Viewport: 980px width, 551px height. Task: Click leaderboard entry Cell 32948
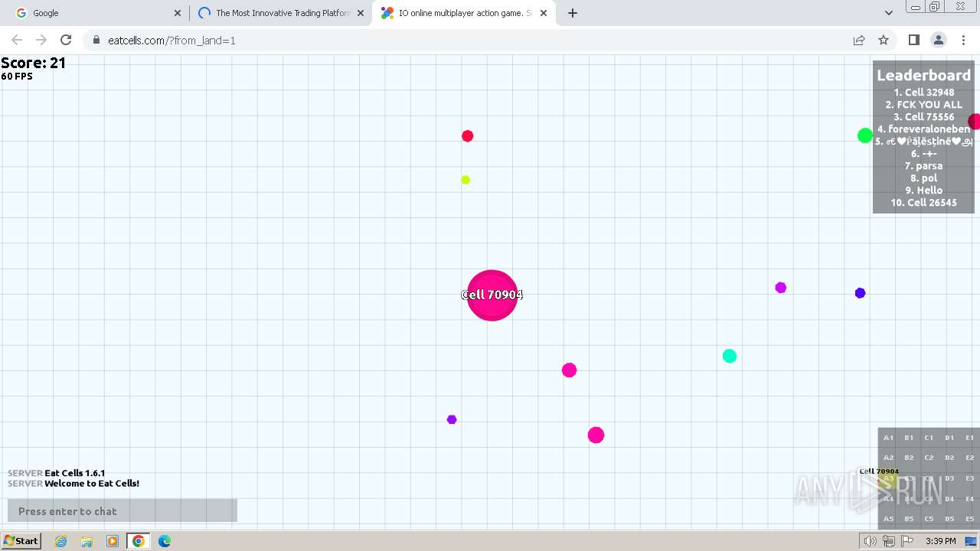tap(923, 93)
